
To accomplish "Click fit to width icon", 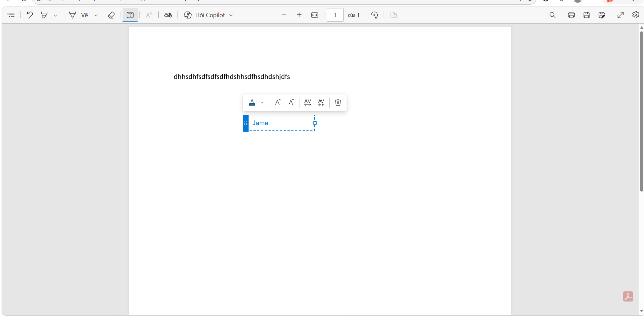I will coord(315,15).
